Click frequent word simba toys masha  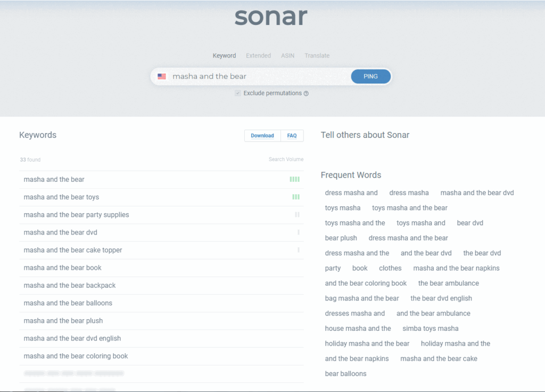(x=430, y=329)
